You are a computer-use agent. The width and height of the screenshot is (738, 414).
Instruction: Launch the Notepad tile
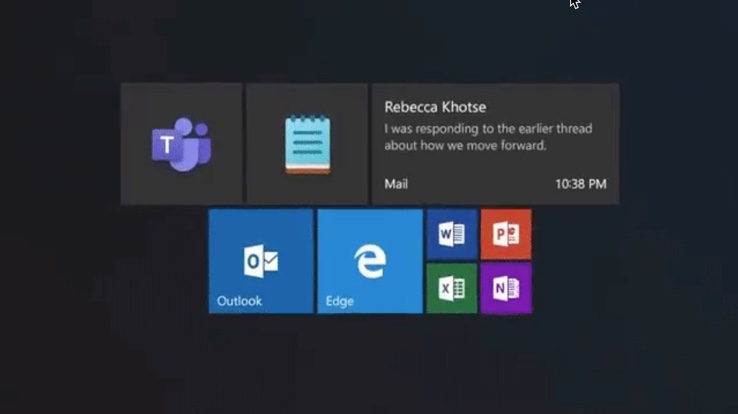(307, 144)
